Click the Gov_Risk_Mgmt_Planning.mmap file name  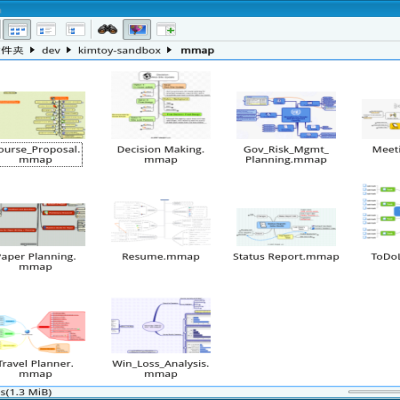click(x=286, y=155)
